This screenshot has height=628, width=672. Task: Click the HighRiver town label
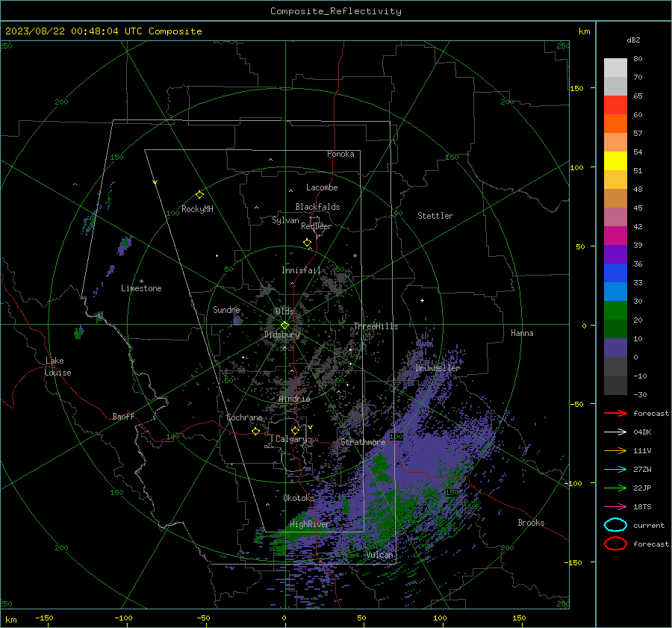coord(310,524)
